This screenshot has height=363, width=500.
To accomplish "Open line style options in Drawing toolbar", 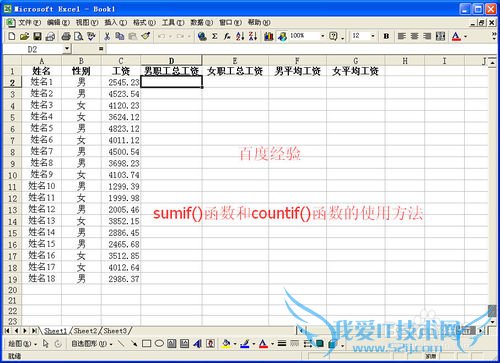I will (x=282, y=343).
